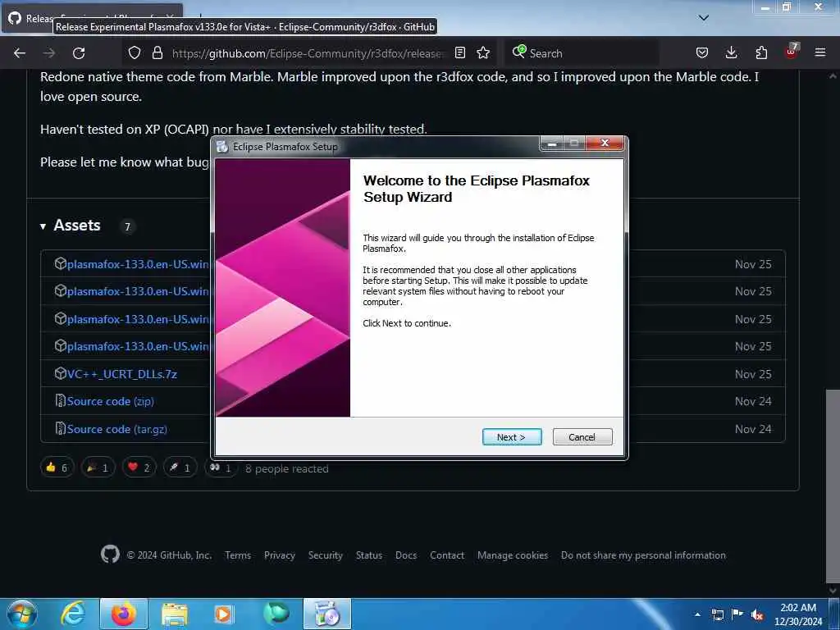Click the Nov 25 date beside VC++_UCRT_DLLs.7z
Viewport: 840px width, 630px height.
[753, 374]
